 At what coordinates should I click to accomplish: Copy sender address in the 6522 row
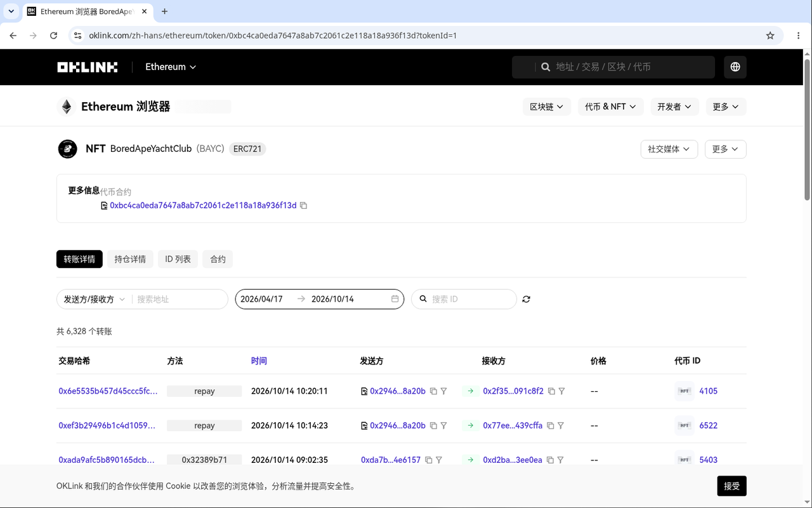[x=433, y=425]
